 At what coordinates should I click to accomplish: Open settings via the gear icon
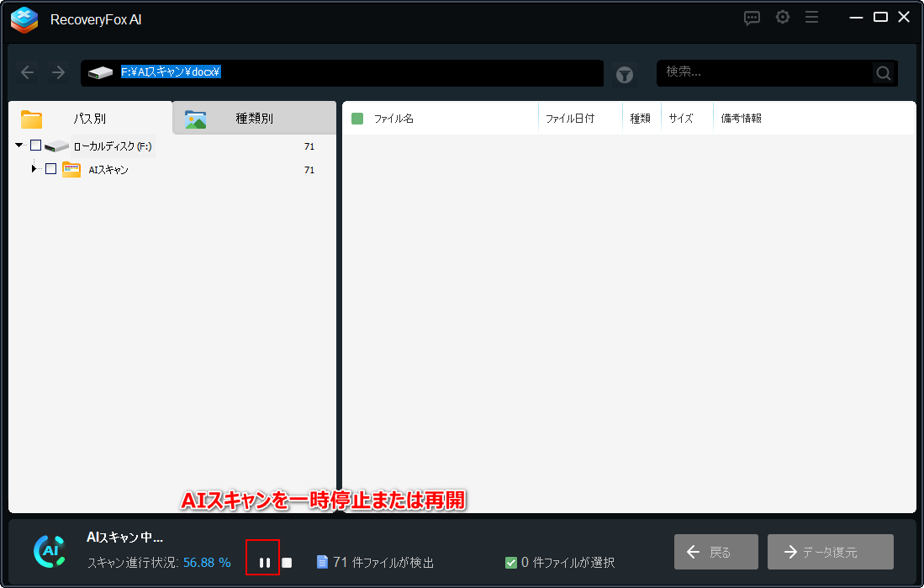point(783,17)
